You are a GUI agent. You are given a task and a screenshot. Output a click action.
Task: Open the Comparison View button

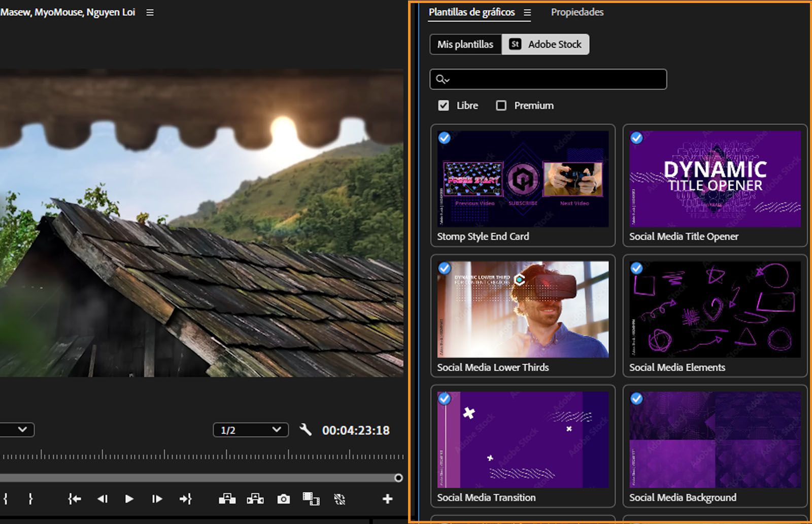click(311, 499)
